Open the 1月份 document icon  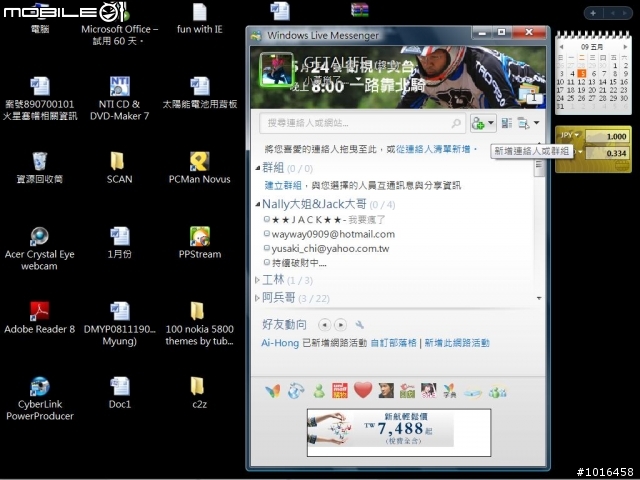click(120, 242)
